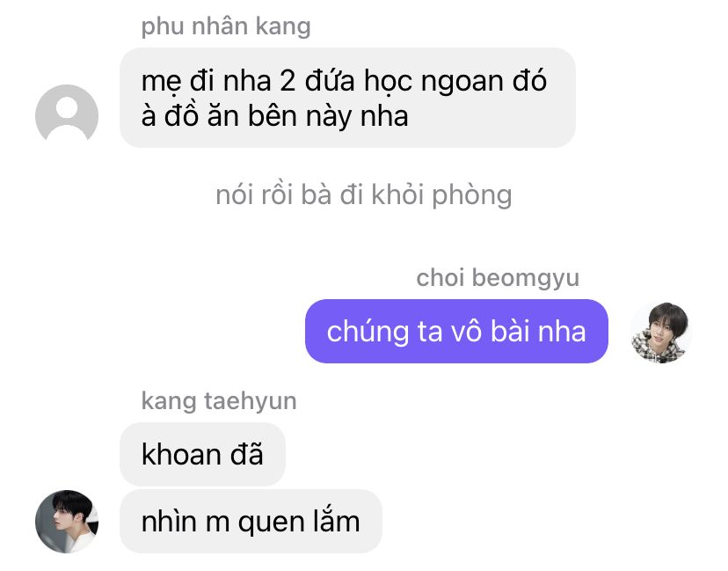Click the default gray avatar of phu nhân kang
728x571 pixels.
[67, 115]
